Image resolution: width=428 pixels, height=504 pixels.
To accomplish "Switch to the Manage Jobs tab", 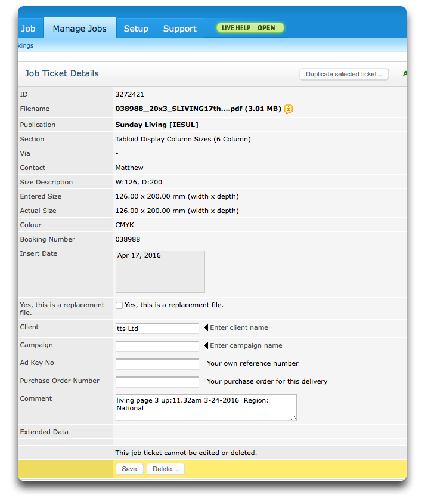I will click(79, 29).
